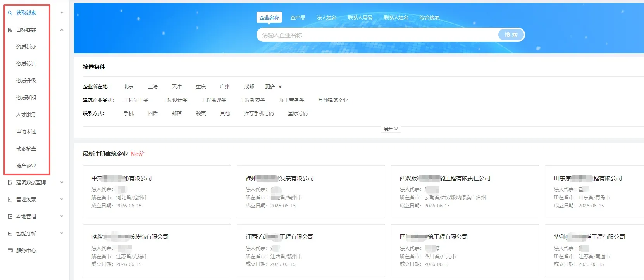Switch to the 联系人号码 search tab

tap(360, 17)
